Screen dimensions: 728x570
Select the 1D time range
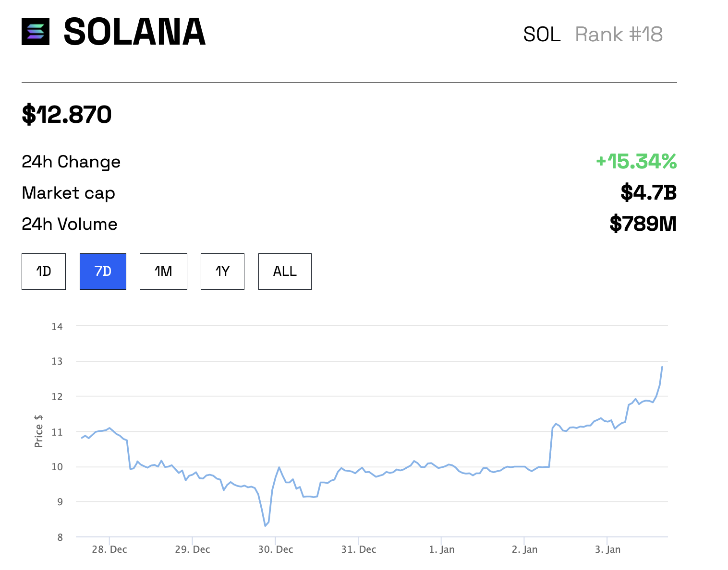44,272
